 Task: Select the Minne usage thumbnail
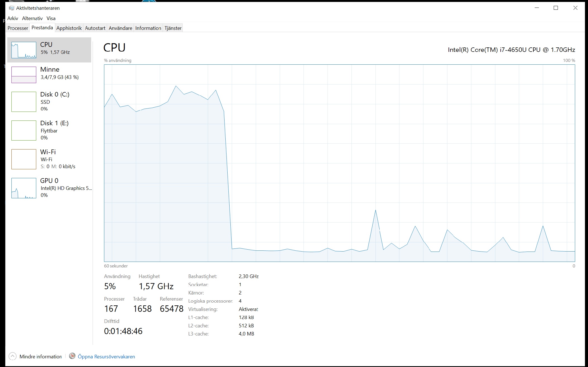coord(24,75)
